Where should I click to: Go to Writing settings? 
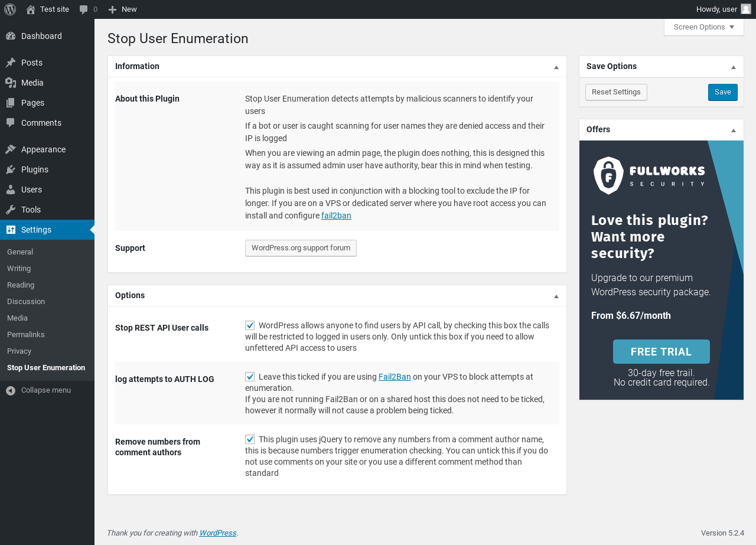[19, 268]
